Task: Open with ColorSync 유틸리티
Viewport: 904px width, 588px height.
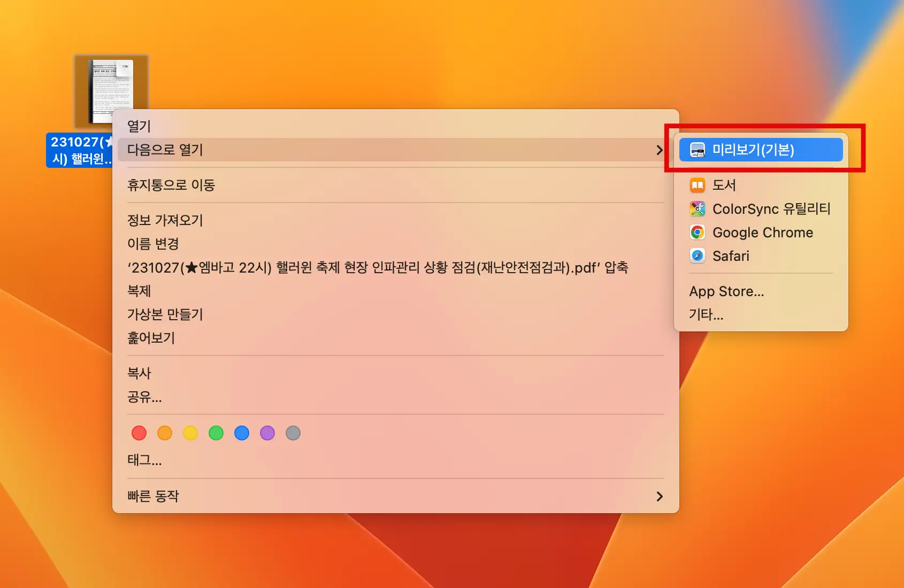Action: 761,208
